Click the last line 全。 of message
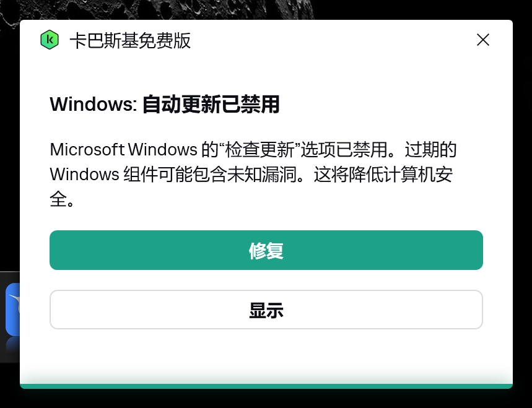The height and width of the screenshot is (408, 532). (x=62, y=199)
